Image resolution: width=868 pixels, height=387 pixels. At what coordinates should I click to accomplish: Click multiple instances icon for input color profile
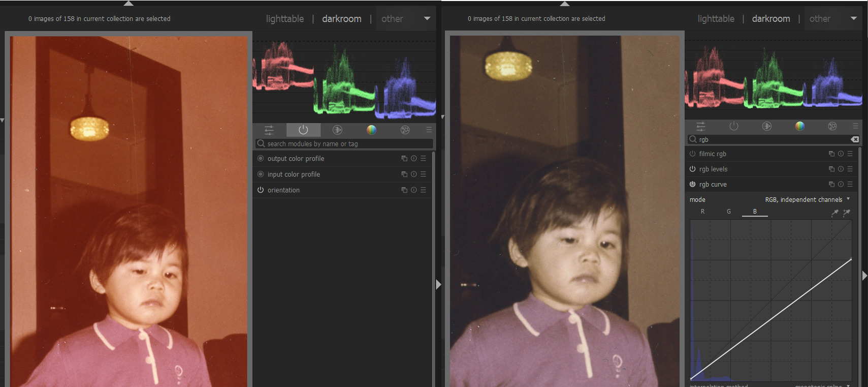[x=404, y=174]
